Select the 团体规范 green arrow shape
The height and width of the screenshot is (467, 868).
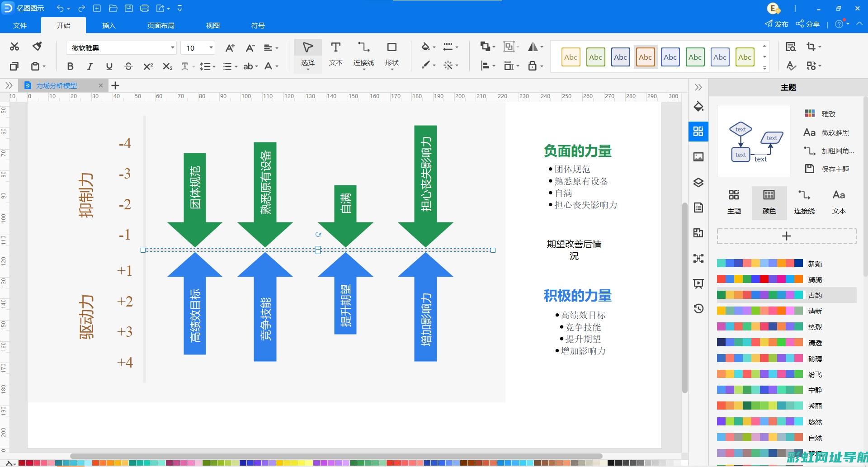tap(195, 200)
